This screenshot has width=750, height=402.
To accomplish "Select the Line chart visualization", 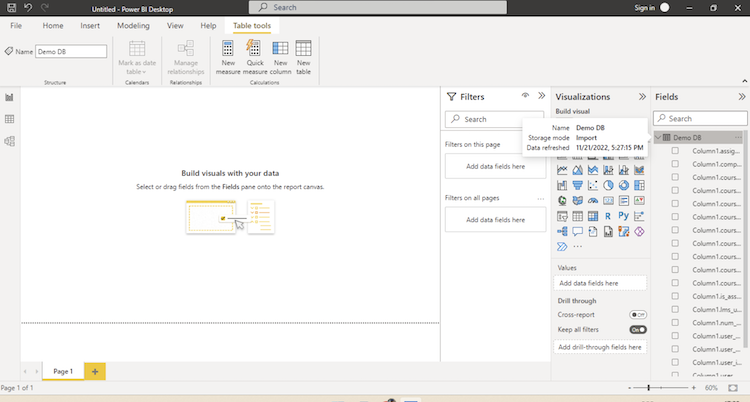I will 562,170.
